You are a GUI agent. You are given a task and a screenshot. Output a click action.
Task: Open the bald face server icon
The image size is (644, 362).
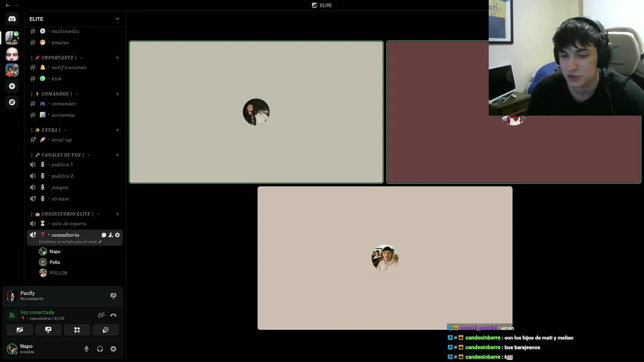(x=12, y=54)
